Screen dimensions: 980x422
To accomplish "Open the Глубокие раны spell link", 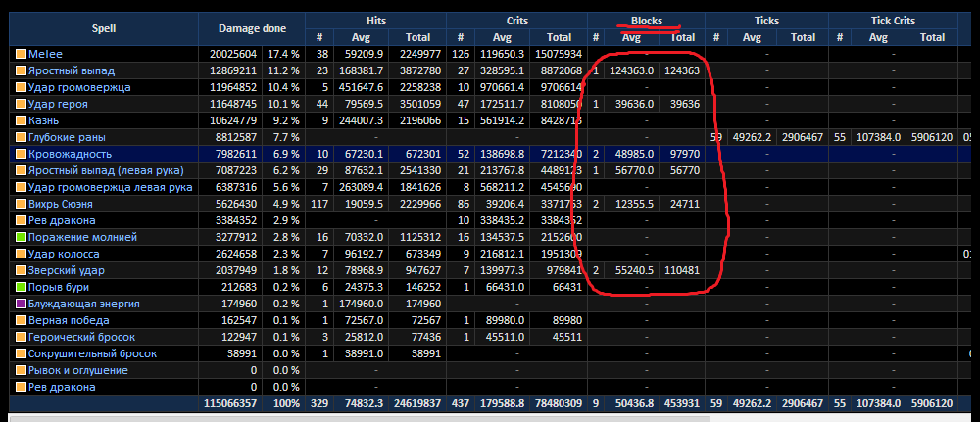I will pyautogui.click(x=67, y=137).
